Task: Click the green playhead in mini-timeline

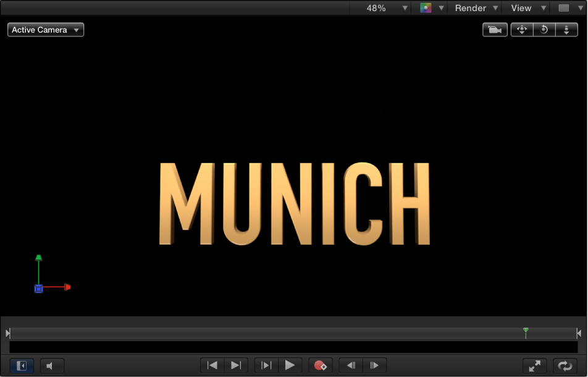Action: [526, 332]
